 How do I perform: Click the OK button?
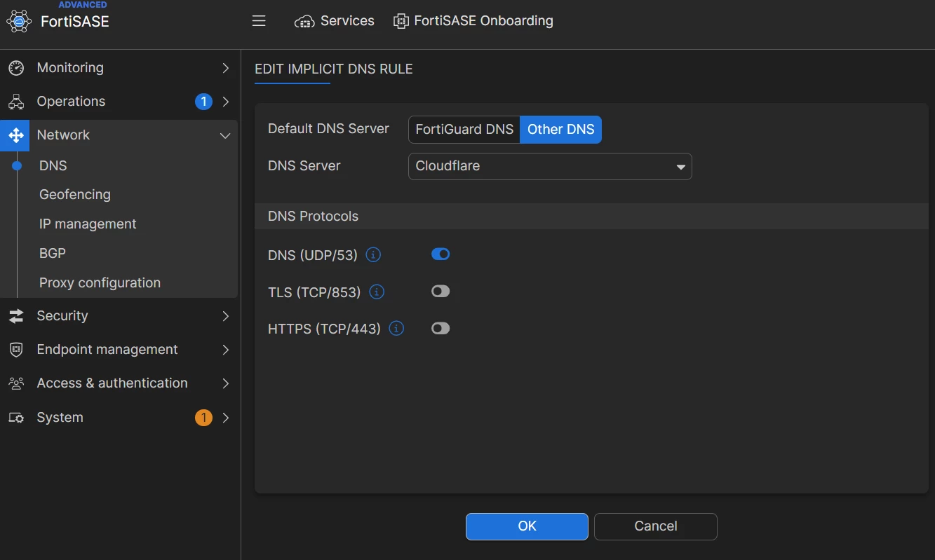(x=527, y=526)
